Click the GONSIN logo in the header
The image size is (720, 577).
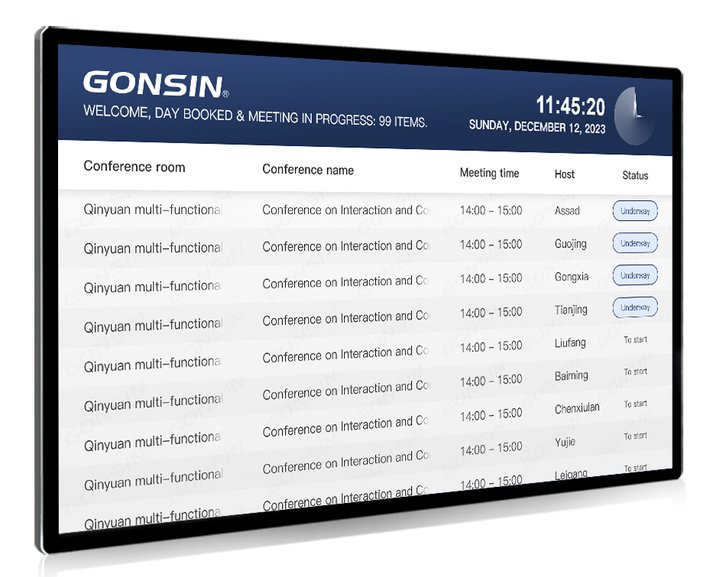click(x=155, y=83)
